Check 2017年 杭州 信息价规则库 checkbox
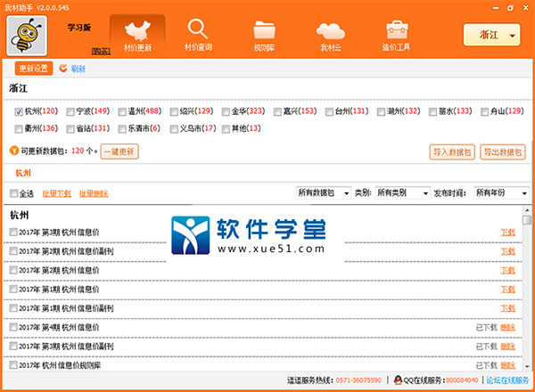Viewport: 535px width, 392px height. (x=13, y=365)
